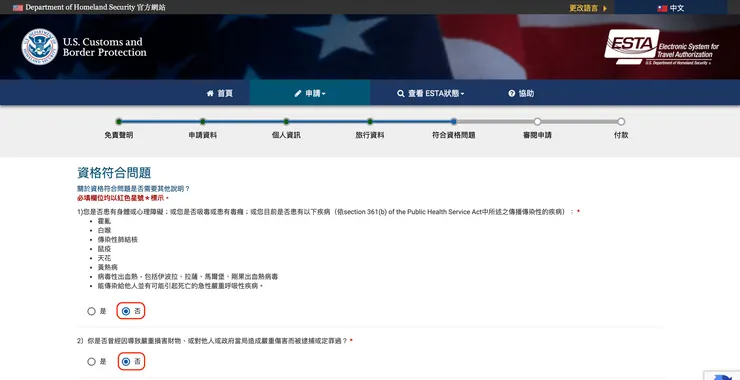Click Department of Homeland Security 官方網站 text
The width and height of the screenshot is (740, 380).
click(95, 8)
